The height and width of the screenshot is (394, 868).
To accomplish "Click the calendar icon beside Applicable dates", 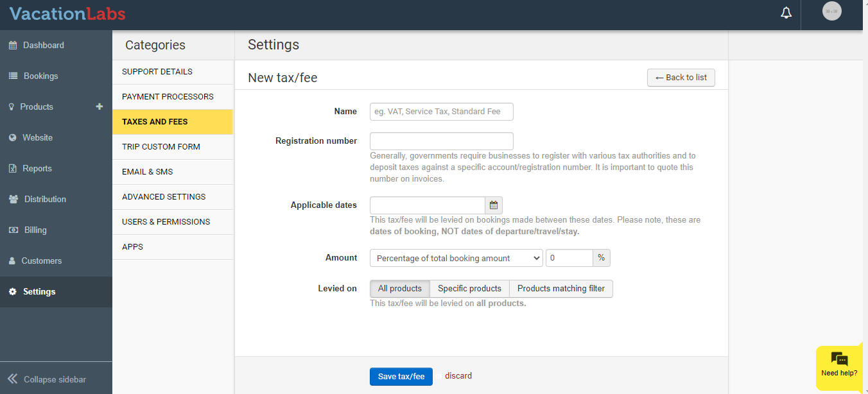I will tap(494, 205).
